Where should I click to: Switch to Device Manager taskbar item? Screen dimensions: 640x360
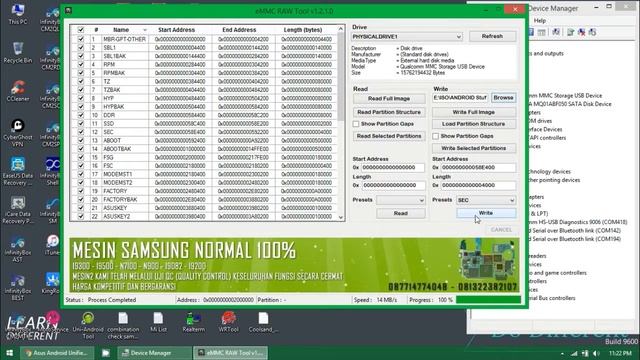click(x=154, y=353)
